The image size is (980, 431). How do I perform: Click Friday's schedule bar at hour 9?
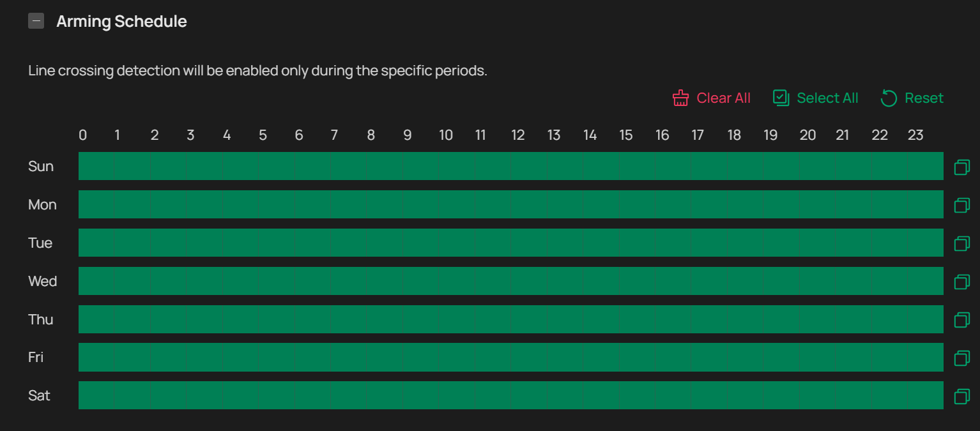coord(420,357)
